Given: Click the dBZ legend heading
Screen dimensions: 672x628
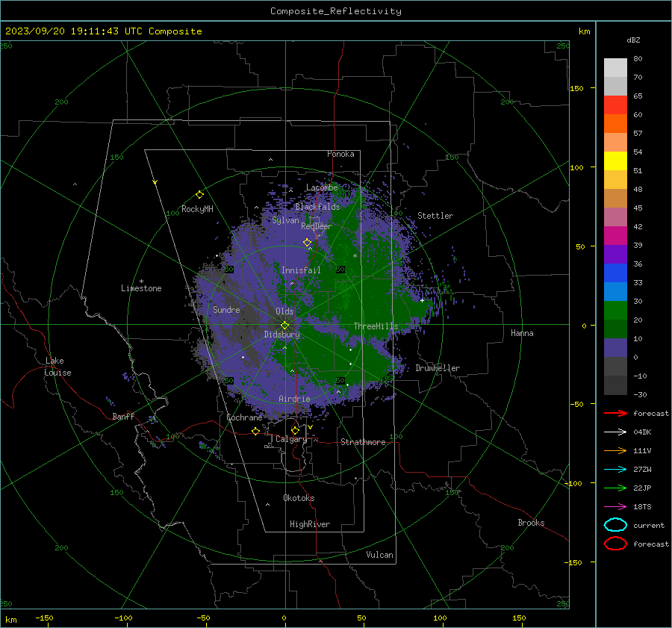Looking at the screenshot, I should (633, 40).
